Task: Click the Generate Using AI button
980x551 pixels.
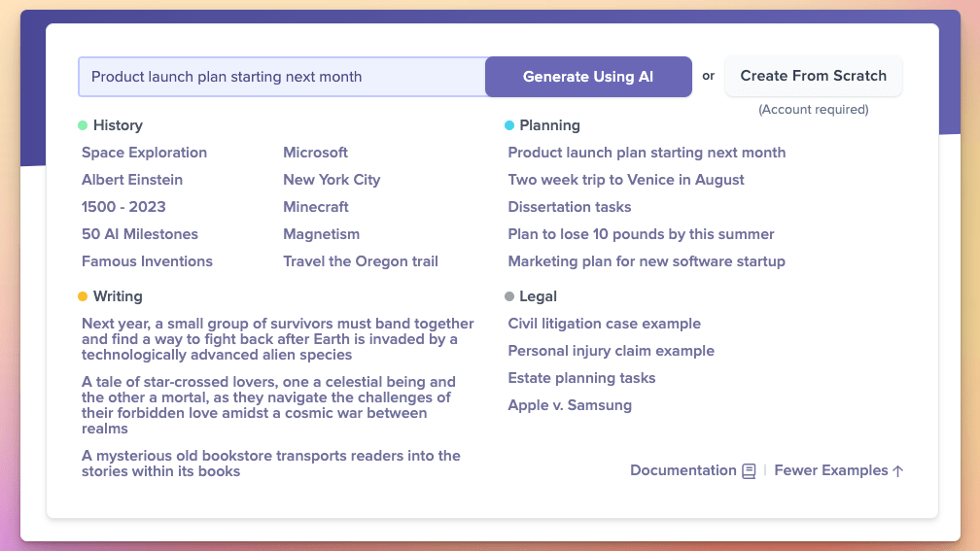Action: (588, 77)
